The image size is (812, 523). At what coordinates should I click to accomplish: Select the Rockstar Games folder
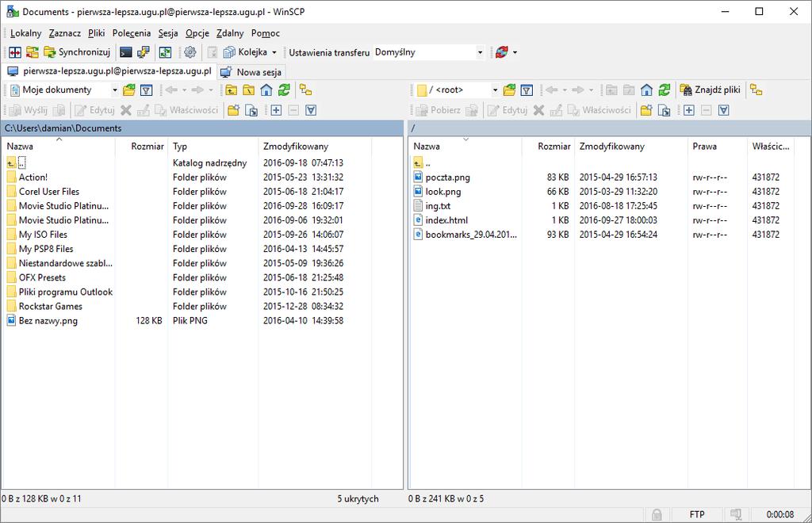[51, 306]
